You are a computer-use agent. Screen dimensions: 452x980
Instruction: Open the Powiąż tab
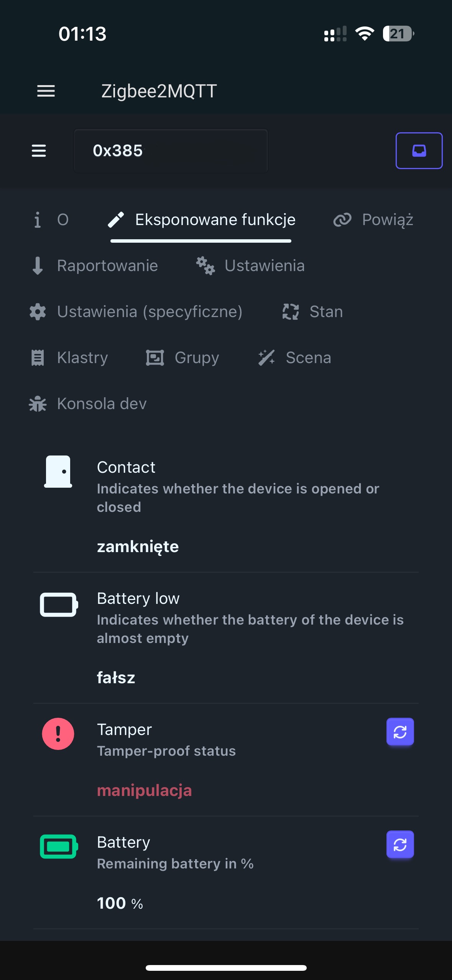[x=374, y=220]
